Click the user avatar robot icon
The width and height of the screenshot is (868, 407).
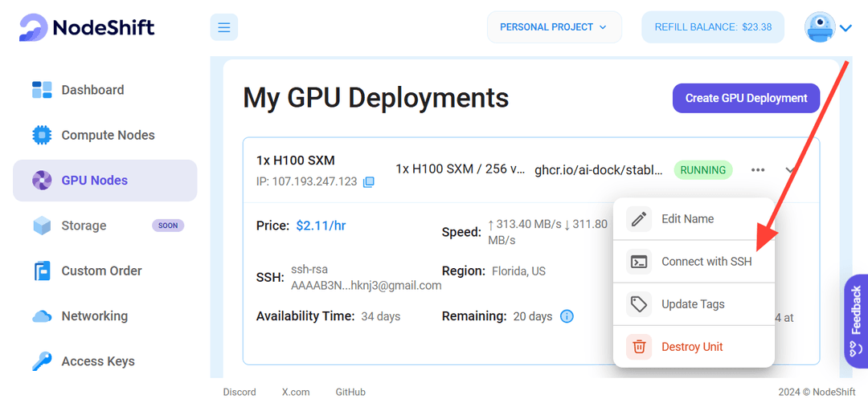(820, 27)
